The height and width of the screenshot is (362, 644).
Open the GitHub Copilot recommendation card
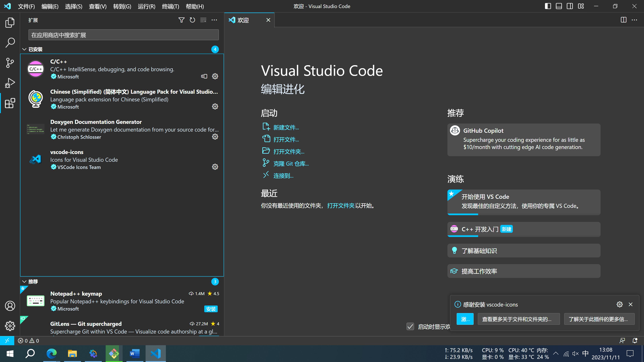[x=524, y=140]
